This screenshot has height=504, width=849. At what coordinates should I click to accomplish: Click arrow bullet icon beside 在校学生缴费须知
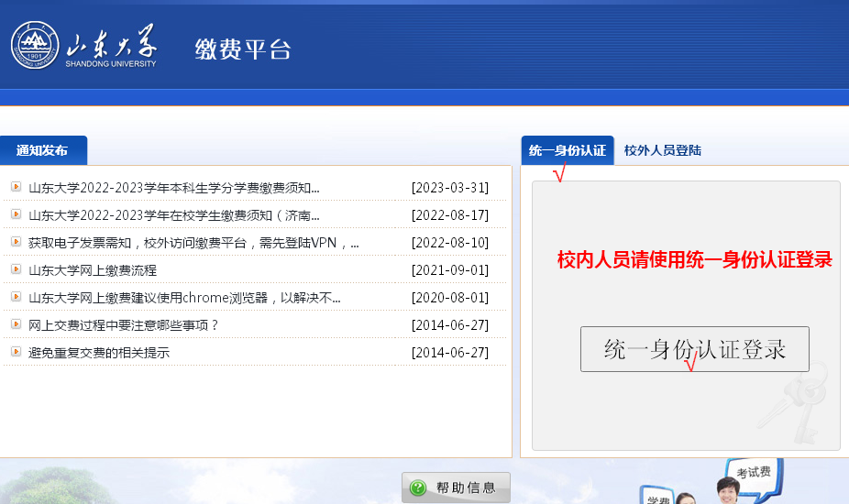point(17,214)
